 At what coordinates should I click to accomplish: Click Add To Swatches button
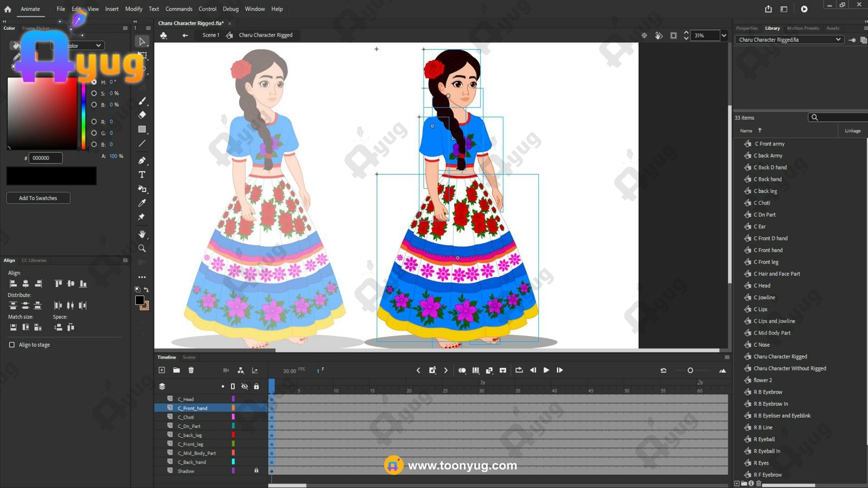point(38,198)
